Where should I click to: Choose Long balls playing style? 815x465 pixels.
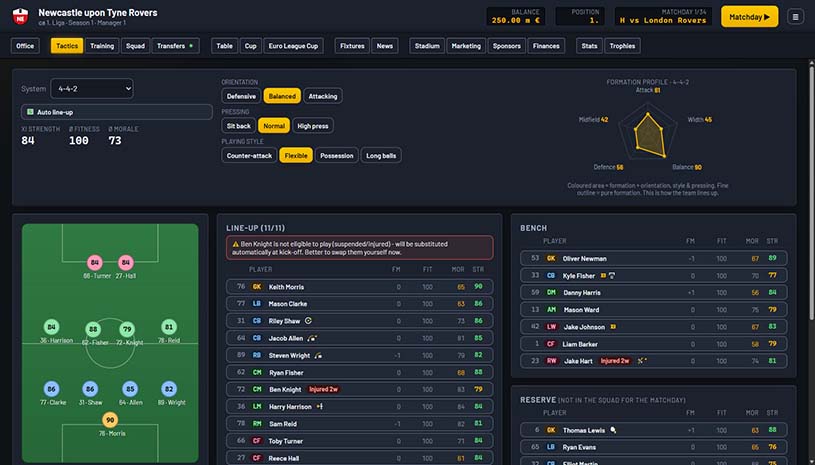click(381, 155)
